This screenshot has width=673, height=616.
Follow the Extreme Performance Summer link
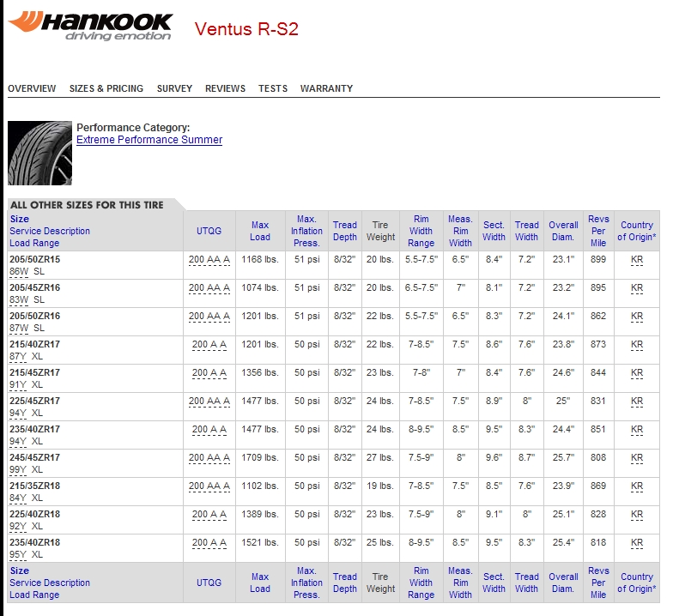149,140
